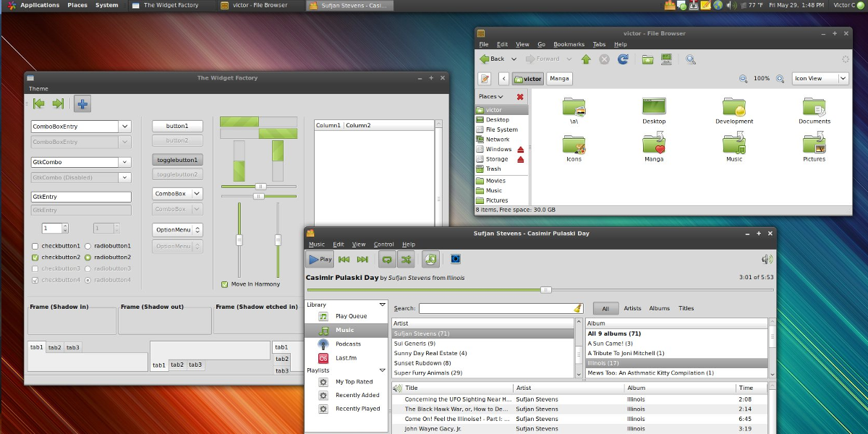Click the previous track icon in music player

(344, 259)
